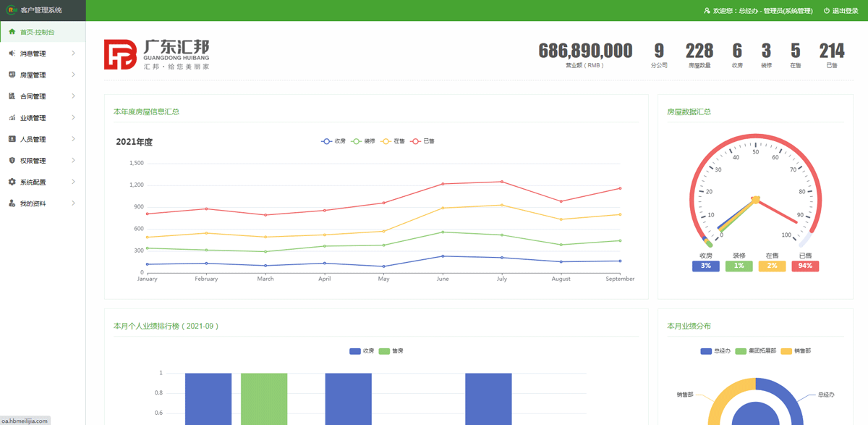
Task: Click the 在售 line point for June
Action: coord(443,208)
